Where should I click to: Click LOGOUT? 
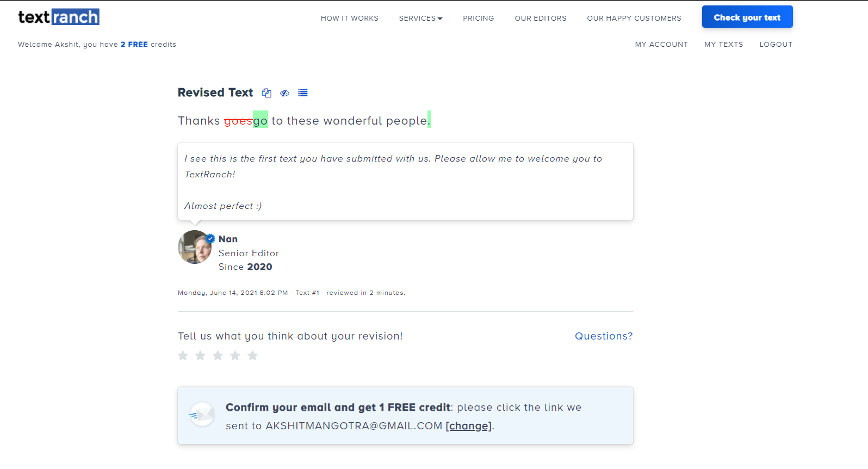(x=776, y=44)
